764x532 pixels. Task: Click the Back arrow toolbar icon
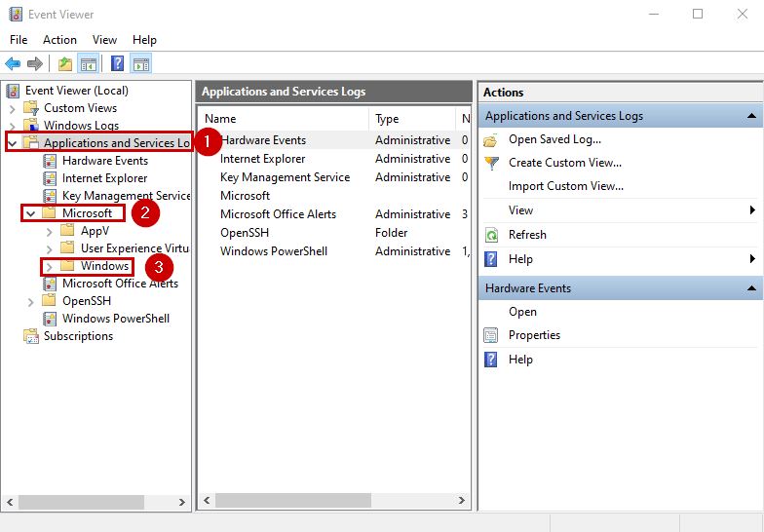(13, 63)
